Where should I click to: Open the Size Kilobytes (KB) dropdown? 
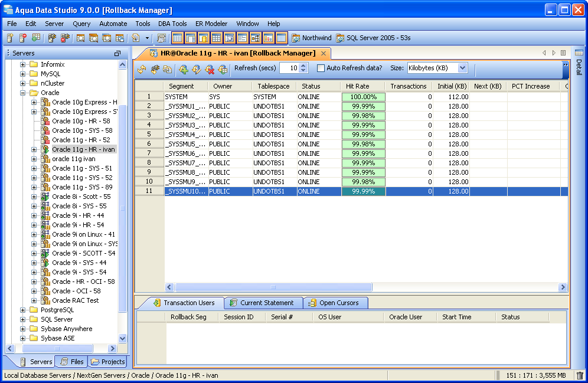pyautogui.click(x=462, y=68)
